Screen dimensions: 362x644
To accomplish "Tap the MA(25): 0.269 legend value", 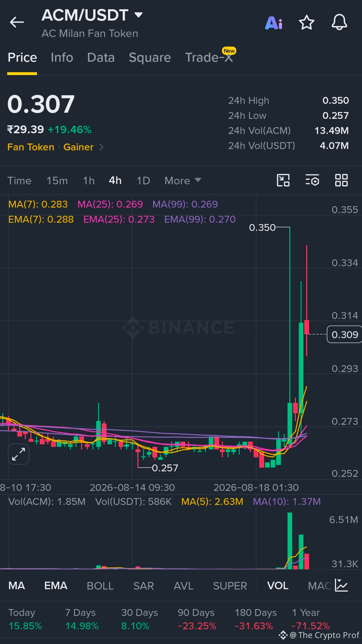I will tap(110, 204).
